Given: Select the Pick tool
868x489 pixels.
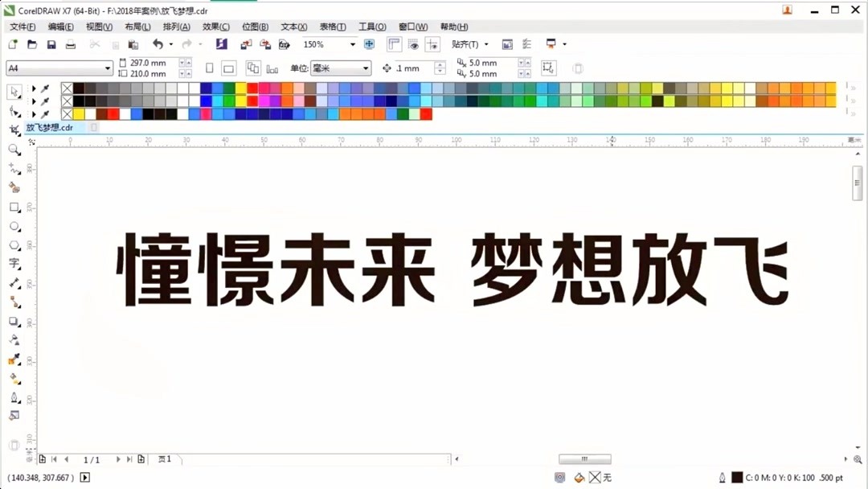Looking at the screenshot, I should [x=14, y=92].
